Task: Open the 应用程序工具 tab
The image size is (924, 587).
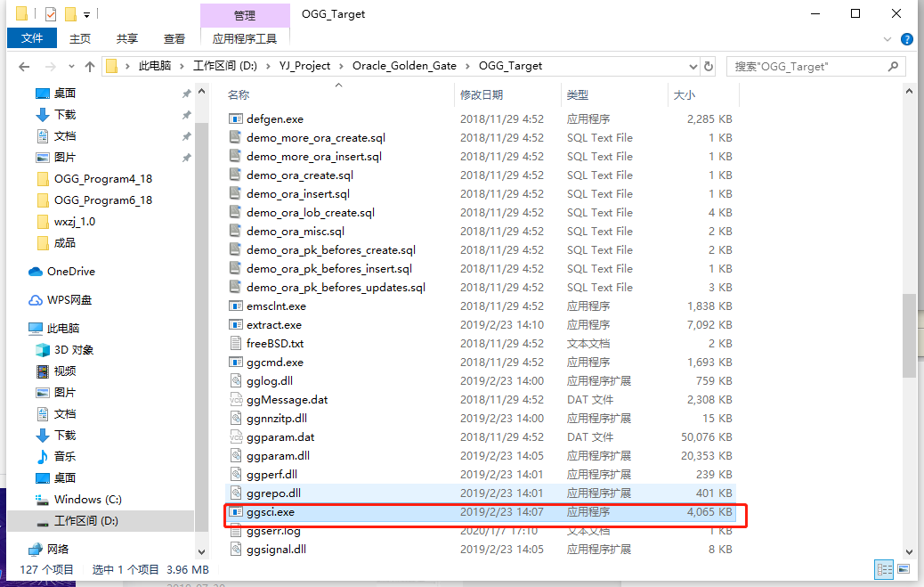Action: click(245, 38)
